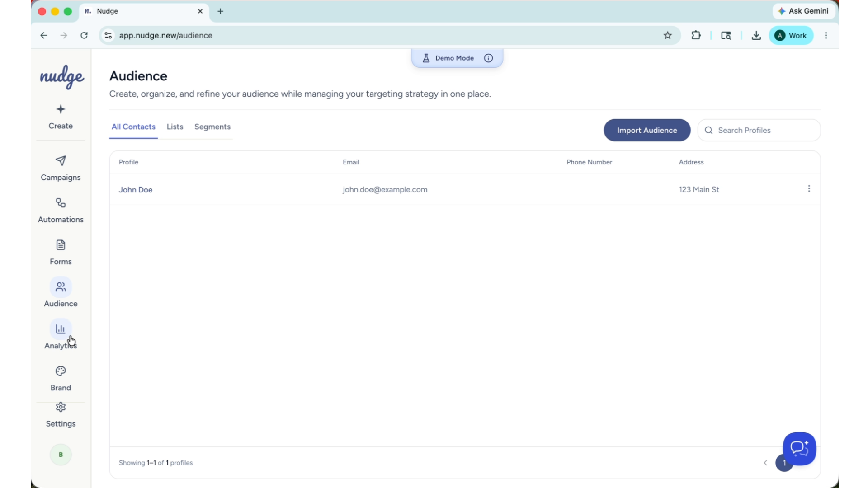868x488 pixels.
Task: Go to Campaigns in the sidebar
Action: pos(61,169)
